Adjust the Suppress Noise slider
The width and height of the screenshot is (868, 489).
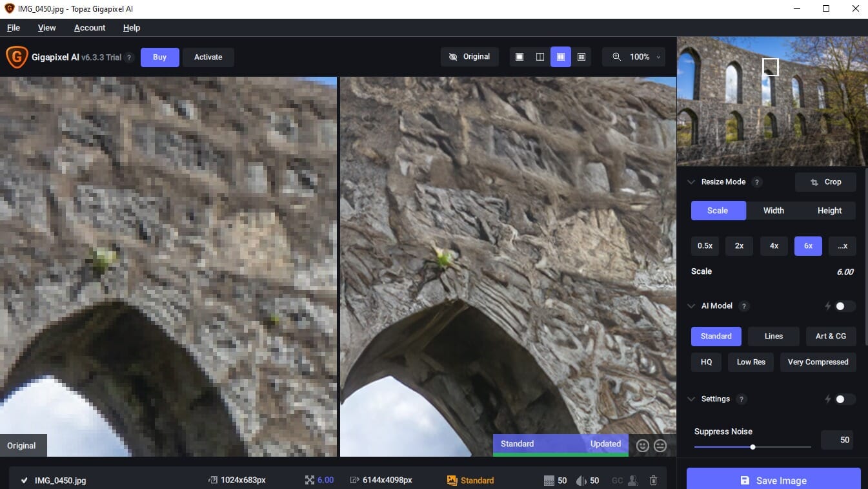[751, 446]
